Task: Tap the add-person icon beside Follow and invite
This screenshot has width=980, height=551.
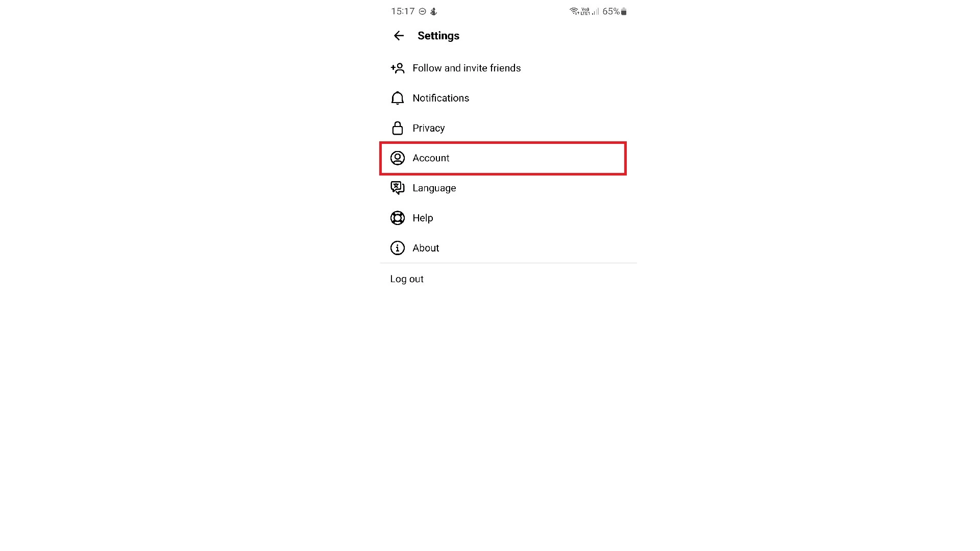Action: (397, 68)
